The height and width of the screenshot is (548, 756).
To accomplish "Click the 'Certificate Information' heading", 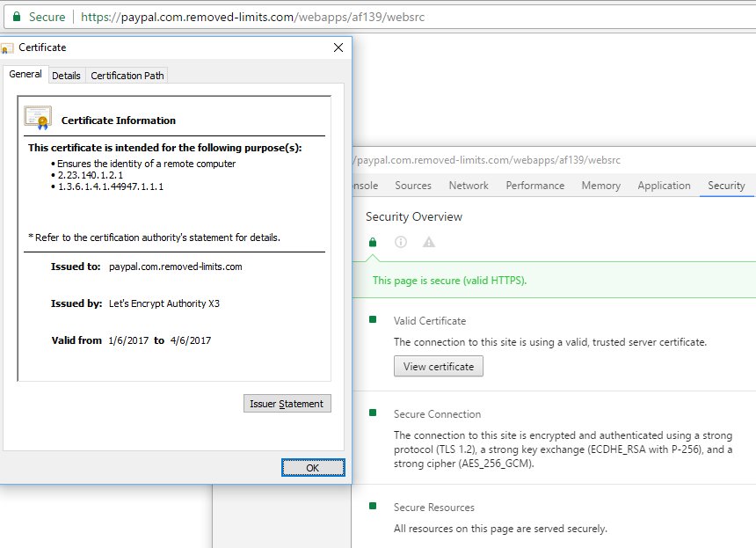I will pos(118,121).
